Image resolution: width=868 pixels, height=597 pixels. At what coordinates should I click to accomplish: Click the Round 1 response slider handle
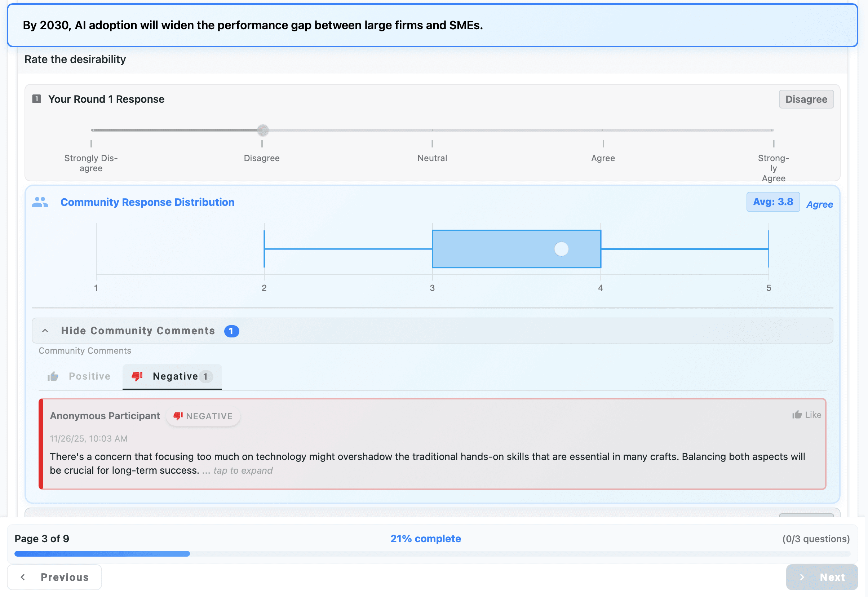click(263, 130)
